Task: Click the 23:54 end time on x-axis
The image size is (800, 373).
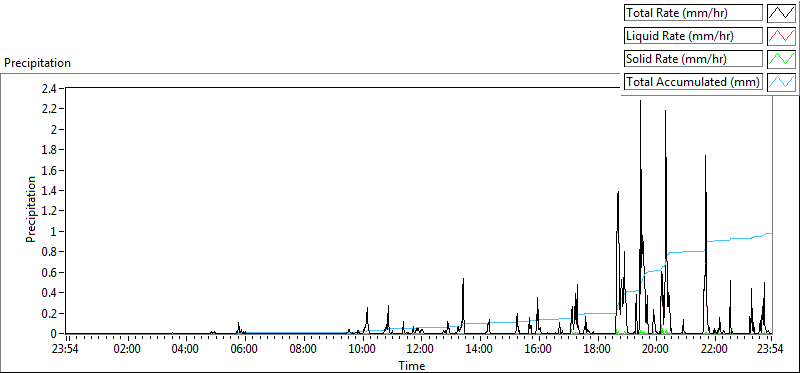Action: click(x=770, y=350)
